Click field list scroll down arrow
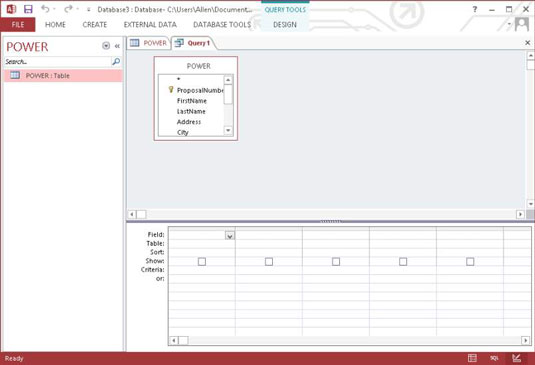This screenshot has height=365, width=535. [228, 131]
